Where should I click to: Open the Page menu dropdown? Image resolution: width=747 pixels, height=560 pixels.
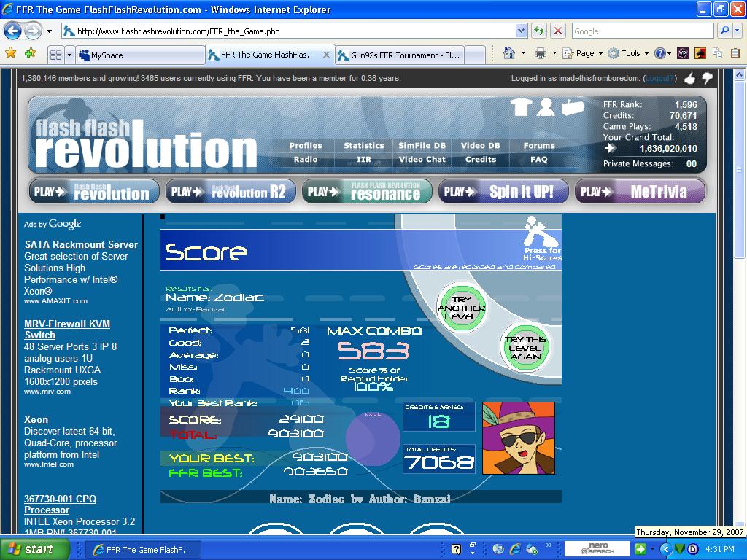(583, 54)
